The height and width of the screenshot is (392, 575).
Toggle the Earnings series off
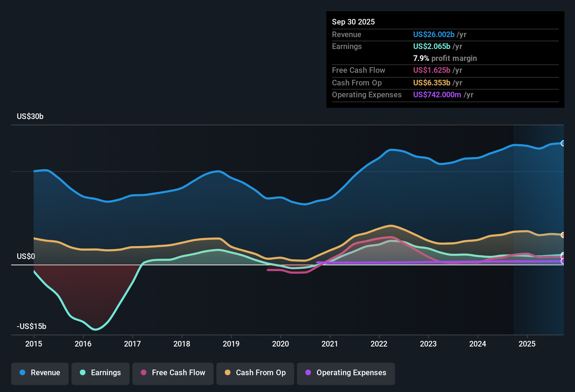point(101,373)
